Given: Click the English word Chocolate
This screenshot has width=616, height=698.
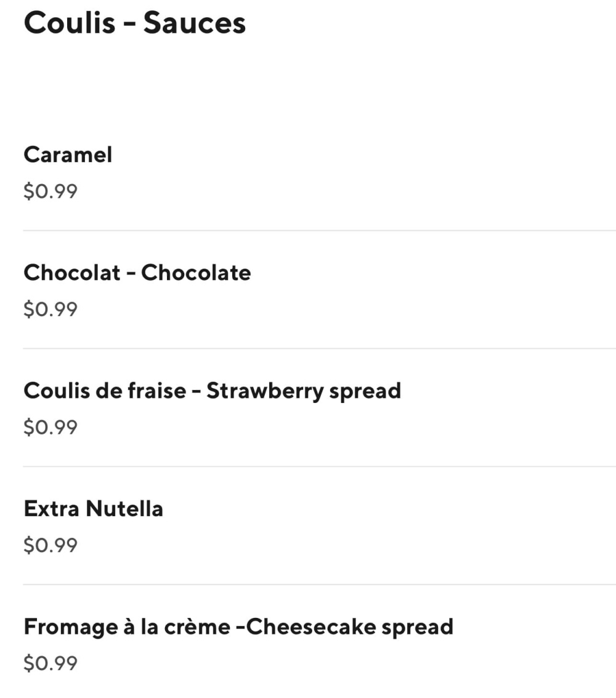Looking at the screenshot, I should point(196,273).
